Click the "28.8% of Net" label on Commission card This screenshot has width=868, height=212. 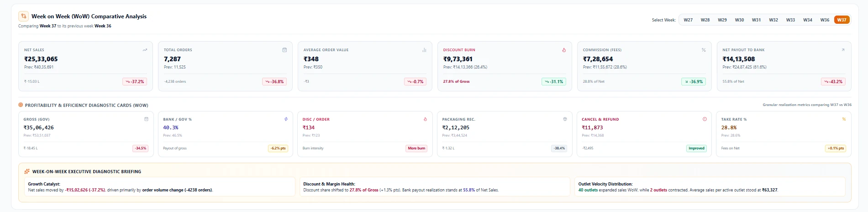(594, 81)
